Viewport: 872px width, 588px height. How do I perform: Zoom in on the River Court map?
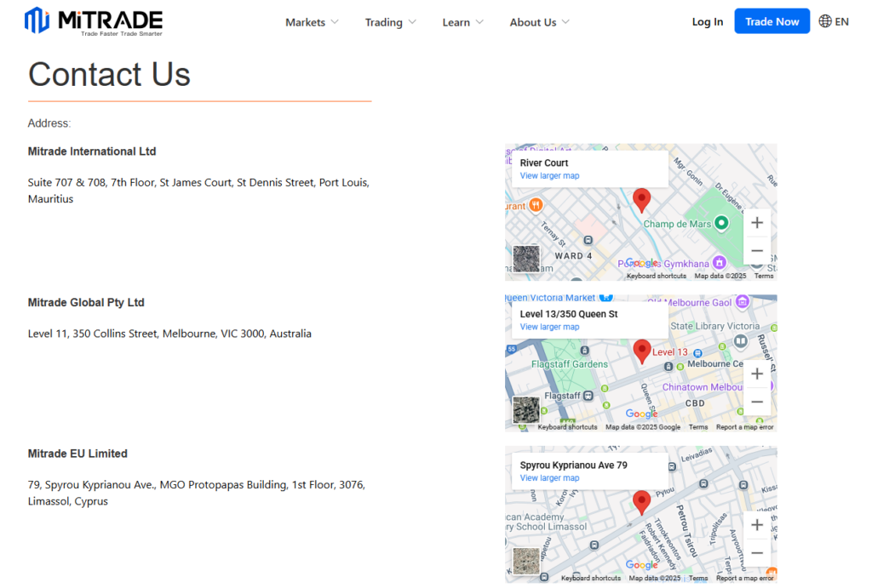[x=757, y=223]
